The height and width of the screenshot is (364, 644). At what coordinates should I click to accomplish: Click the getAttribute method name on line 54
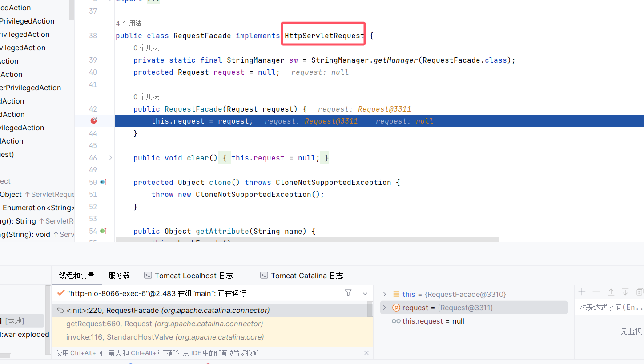pos(222,231)
